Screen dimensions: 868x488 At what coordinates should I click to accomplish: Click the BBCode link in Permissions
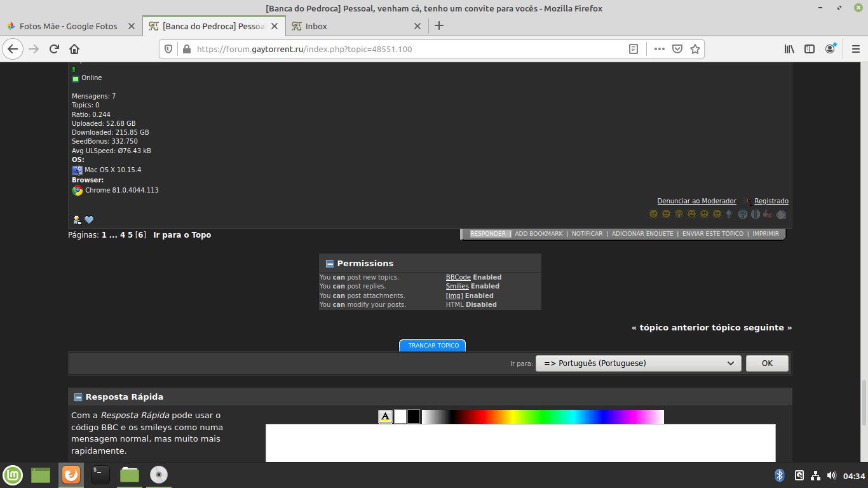point(458,276)
